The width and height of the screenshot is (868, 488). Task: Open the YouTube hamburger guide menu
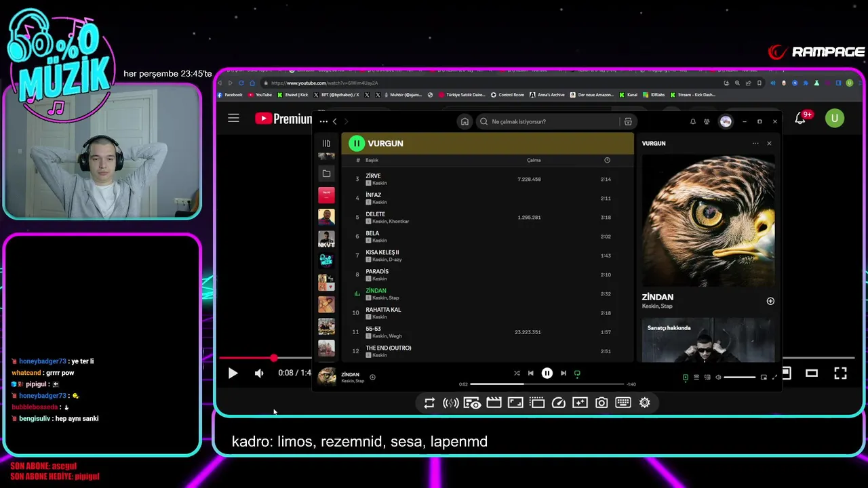(x=233, y=119)
